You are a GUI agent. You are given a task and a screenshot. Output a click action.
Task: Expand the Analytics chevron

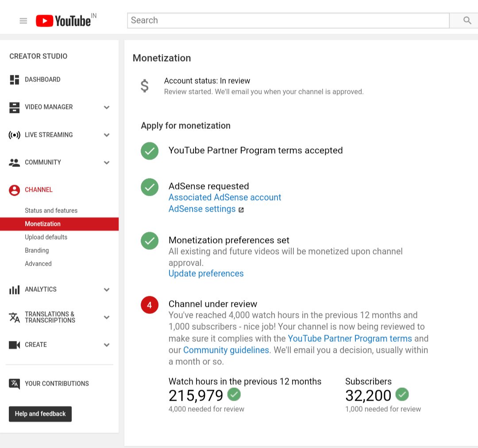pos(106,290)
